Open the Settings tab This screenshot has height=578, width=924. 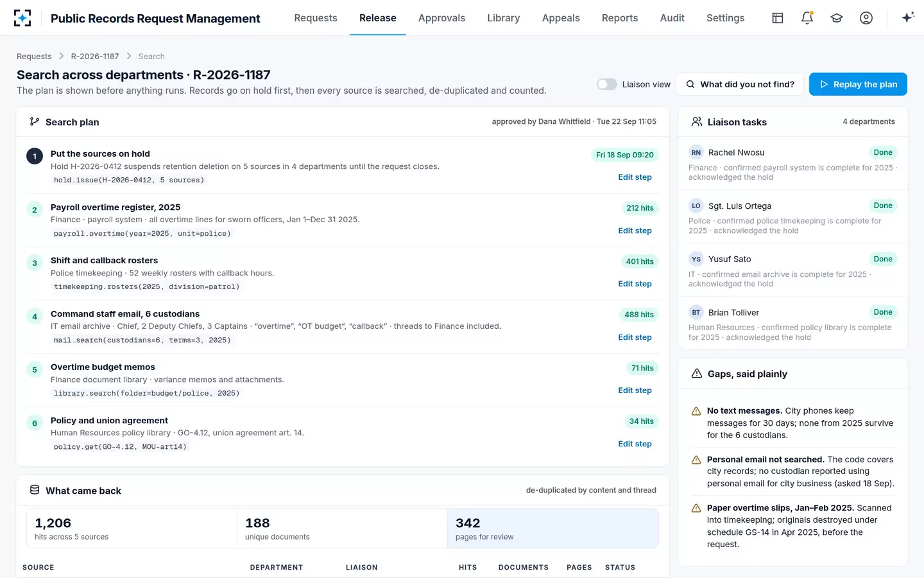[x=726, y=18]
